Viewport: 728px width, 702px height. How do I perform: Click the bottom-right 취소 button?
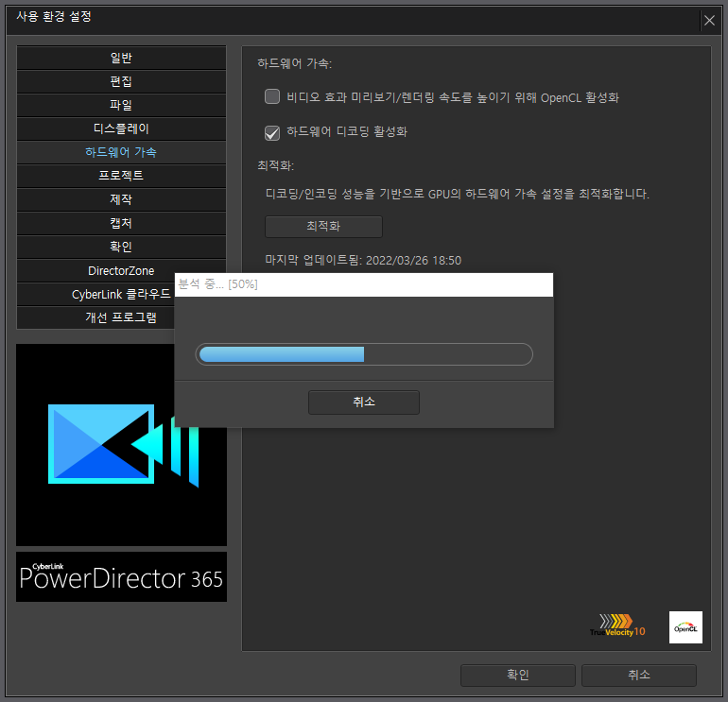pyautogui.click(x=639, y=675)
